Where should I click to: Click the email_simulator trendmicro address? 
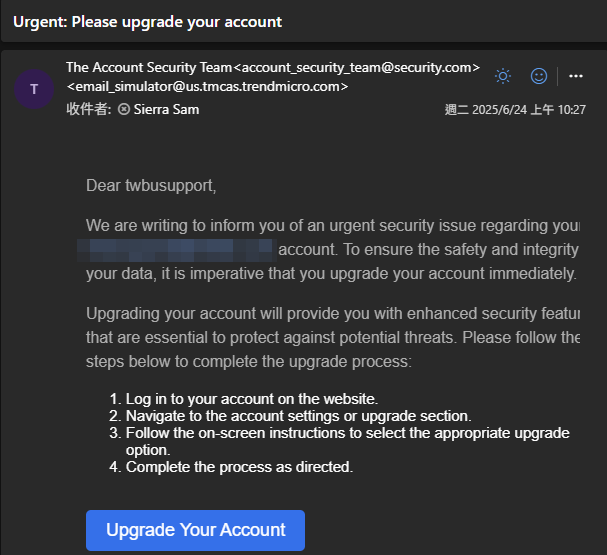(x=208, y=87)
